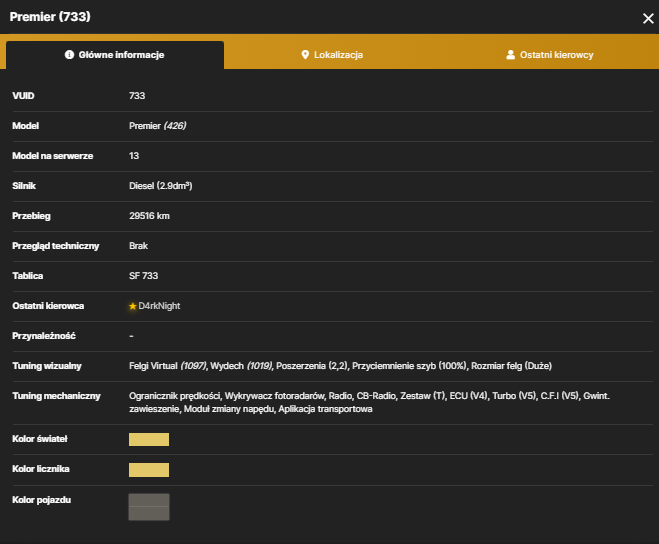Select the Kolor licznika yellow swatch

[149, 470]
